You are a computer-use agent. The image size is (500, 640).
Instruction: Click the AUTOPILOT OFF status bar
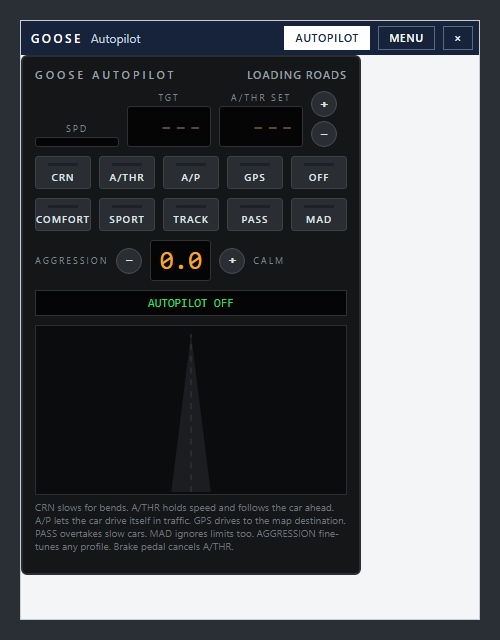pyautogui.click(x=191, y=303)
